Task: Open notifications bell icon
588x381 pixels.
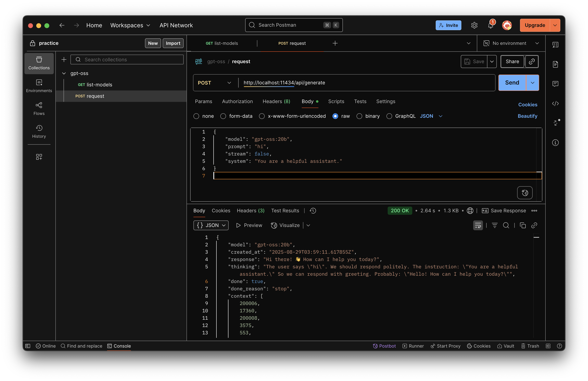Action: click(490, 25)
